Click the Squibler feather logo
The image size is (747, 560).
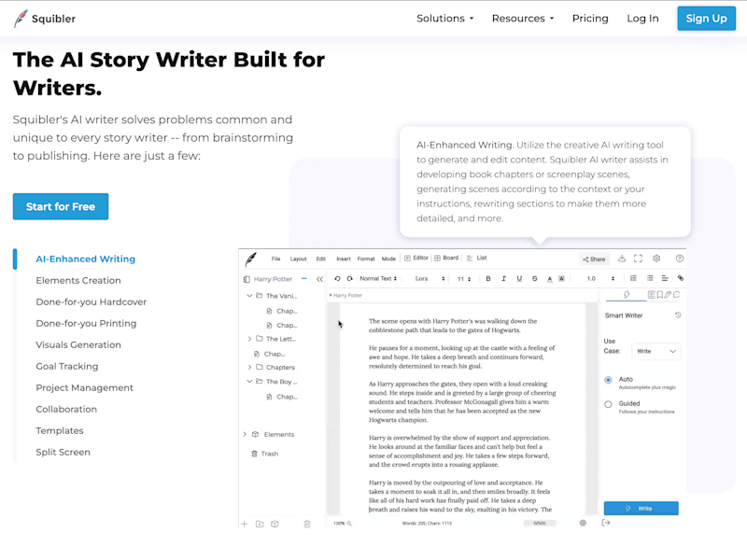pyautogui.click(x=21, y=19)
